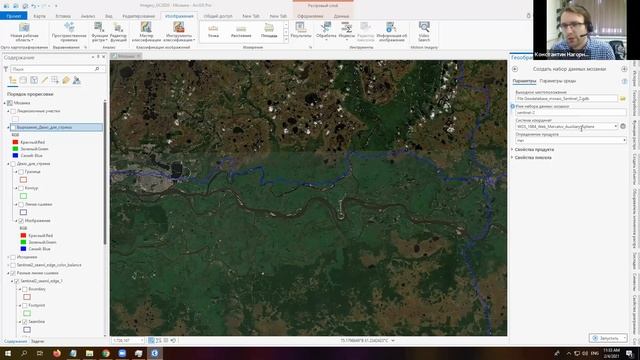Switch Contents to List By Editing
640x360 pixels.
tap(44, 80)
